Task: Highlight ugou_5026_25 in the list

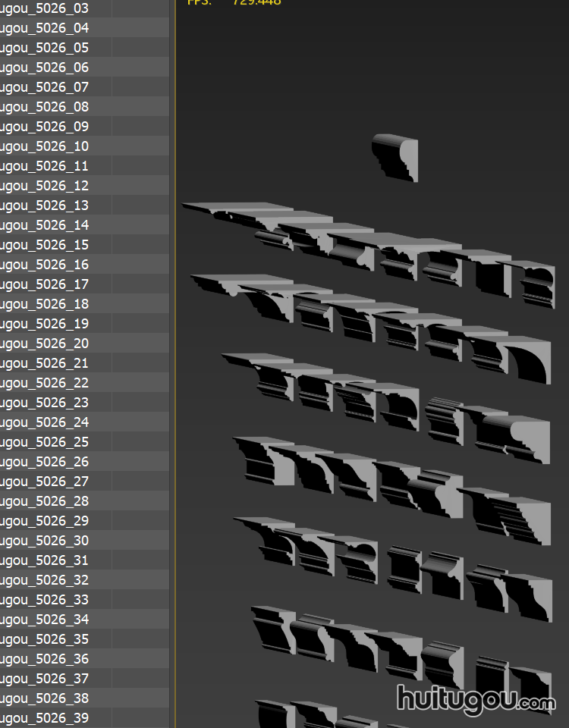Action: pyautogui.click(x=84, y=442)
